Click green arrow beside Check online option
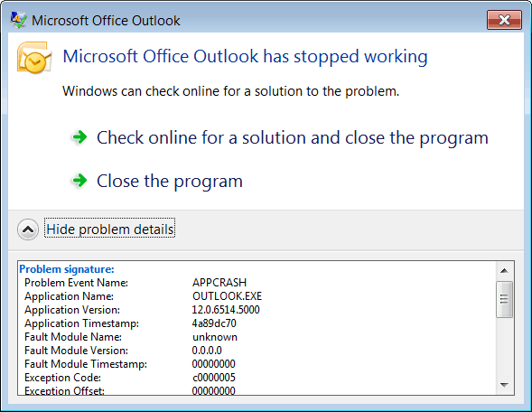532x412 pixels. (79, 137)
